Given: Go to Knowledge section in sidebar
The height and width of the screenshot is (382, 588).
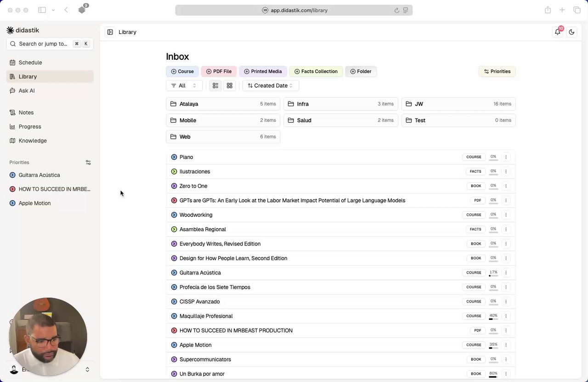Looking at the screenshot, I should (x=33, y=141).
